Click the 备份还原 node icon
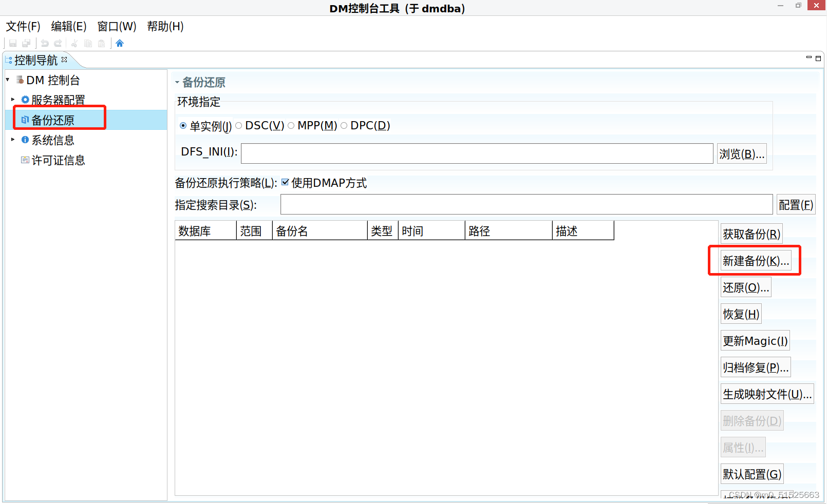Image resolution: width=827 pixels, height=504 pixels. click(25, 120)
